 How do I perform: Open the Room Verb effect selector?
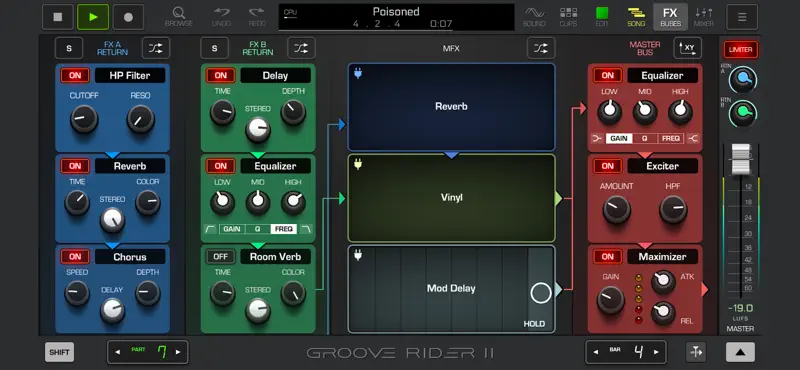coord(275,257)
